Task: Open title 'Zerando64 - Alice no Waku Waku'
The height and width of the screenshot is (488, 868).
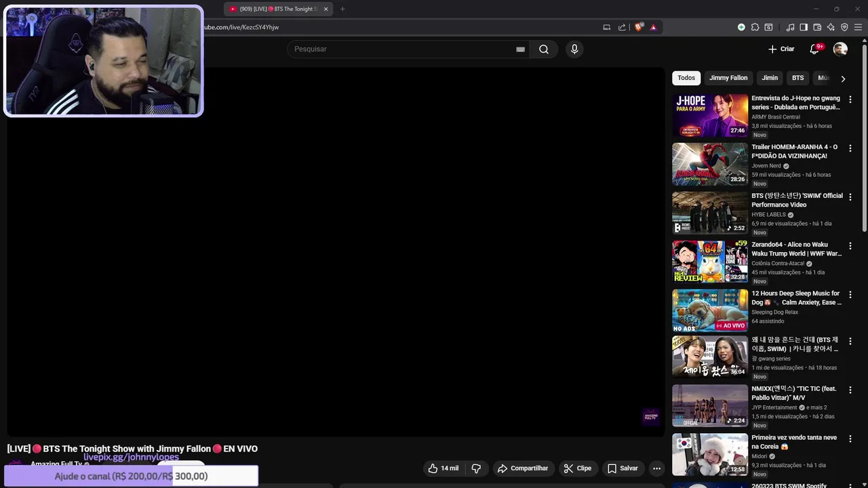Action: point(796,249)
